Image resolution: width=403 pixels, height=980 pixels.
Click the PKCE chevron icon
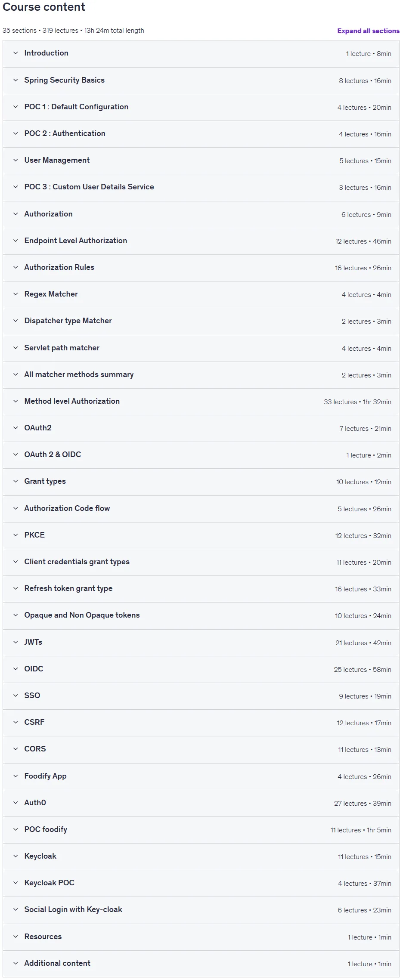[x=15, y=535]
